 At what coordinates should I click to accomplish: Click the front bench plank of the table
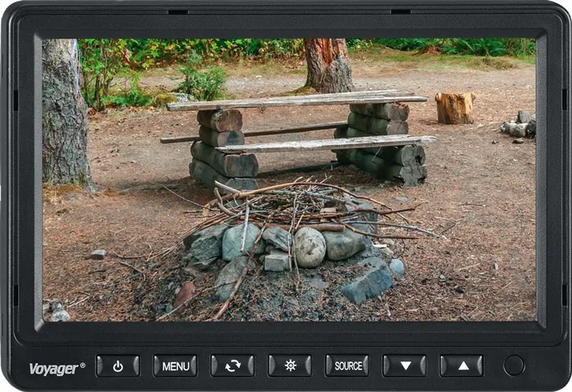tap(327, 144)
